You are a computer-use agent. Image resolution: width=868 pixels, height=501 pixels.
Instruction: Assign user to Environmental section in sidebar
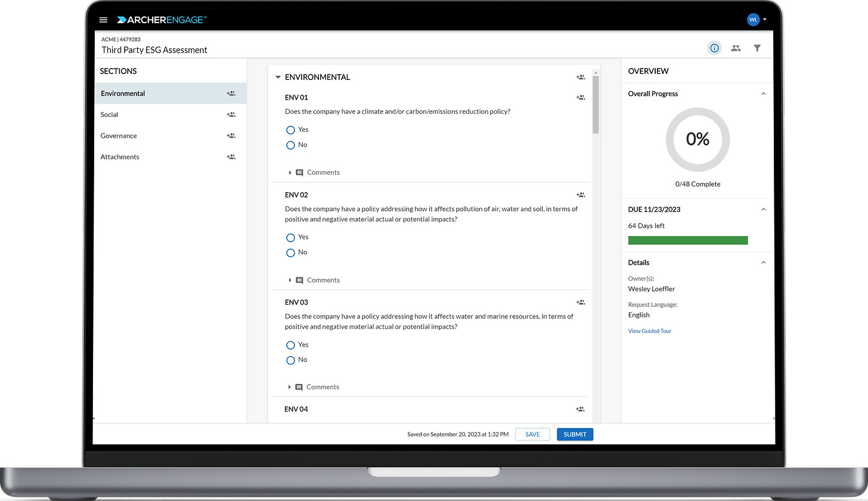point(231,94)
